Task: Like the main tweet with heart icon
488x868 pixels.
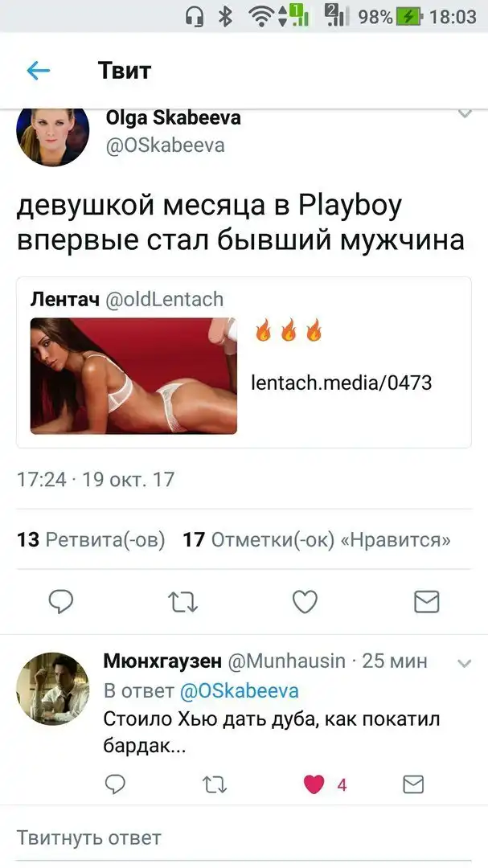Action: click(305, 602)
